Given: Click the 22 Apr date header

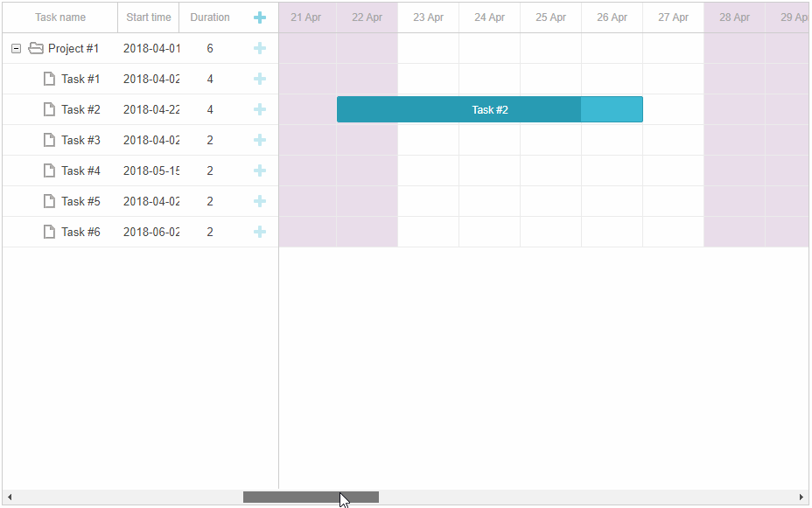Looking at the screenshot, I should [367, 17].
